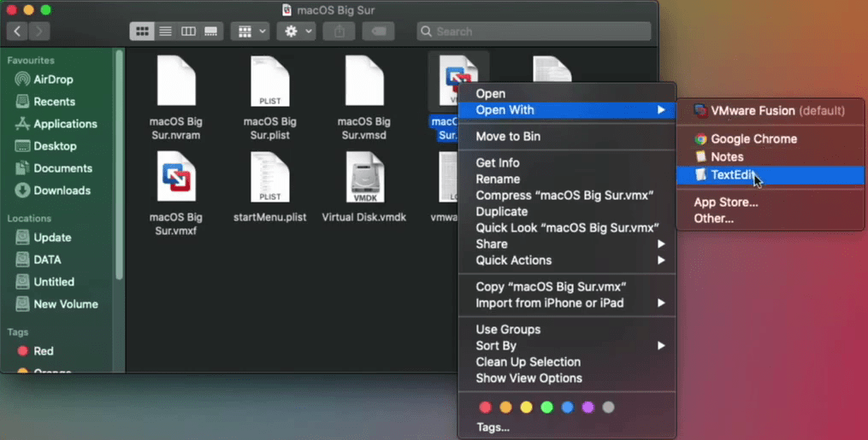Apply the red tag color dot
This screenshot has width=868, height=440.
pyautogui.click(x=486, y=408)
